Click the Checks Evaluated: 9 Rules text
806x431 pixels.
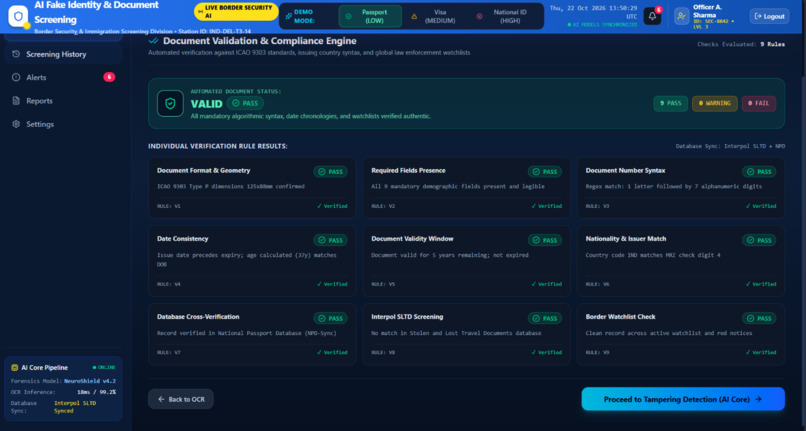741,44
